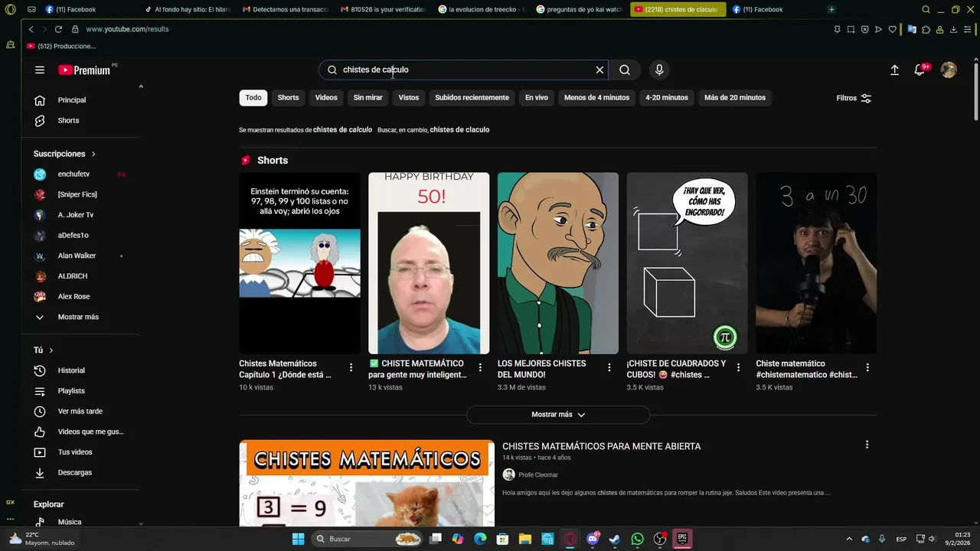Viewport: 980px width, 551px height.
Task: Select the Sin mirar filter chip
Action: click(367, 98)
